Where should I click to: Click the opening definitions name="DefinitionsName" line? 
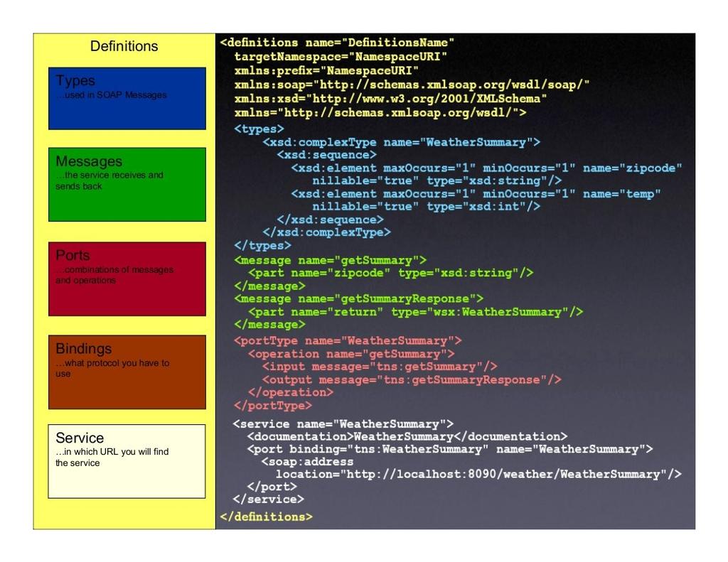click(x=337, y=43)
